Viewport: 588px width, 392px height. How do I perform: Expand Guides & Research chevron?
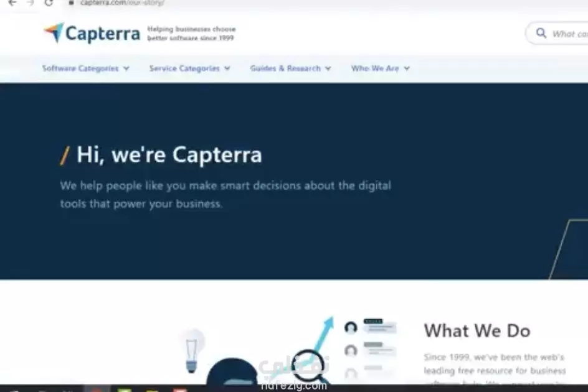pos(328,68)
